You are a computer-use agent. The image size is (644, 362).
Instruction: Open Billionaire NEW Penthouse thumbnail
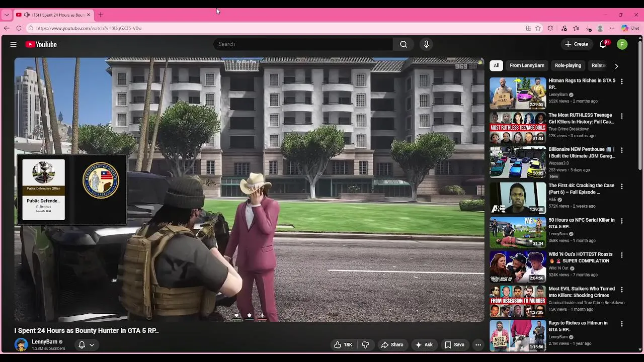point(518,162)
